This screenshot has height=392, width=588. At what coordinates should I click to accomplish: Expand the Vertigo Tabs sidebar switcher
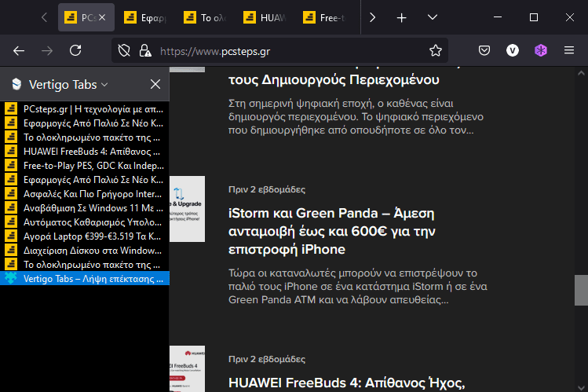click(x=104, y=85)
